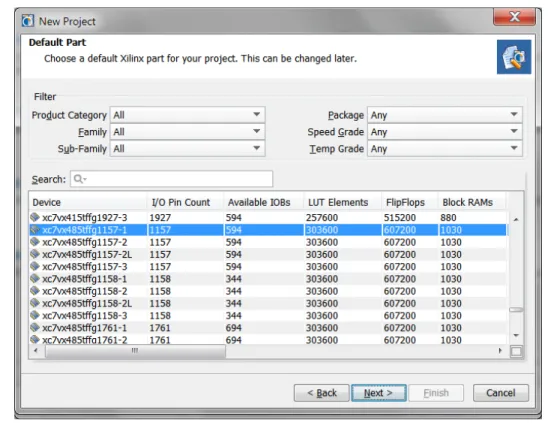Click the horizontal scrollbar thumb of table
The image size is (548, 423).
coord(135,351)
